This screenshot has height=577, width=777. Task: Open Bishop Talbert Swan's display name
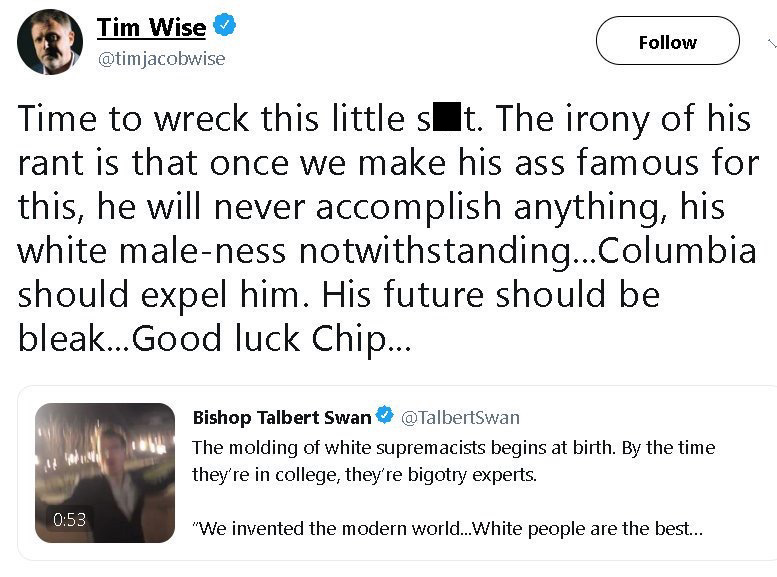282,417
